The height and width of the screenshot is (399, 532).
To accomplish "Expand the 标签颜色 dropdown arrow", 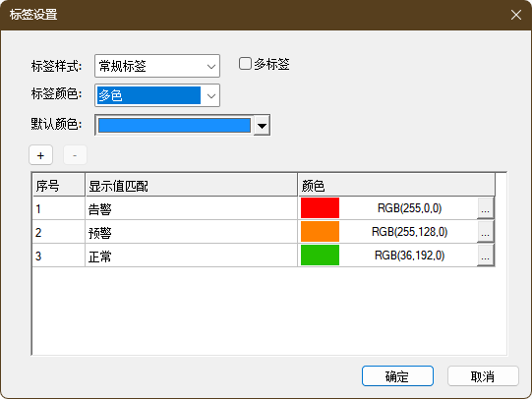I will pyautogui.click(x=211, y=96).
